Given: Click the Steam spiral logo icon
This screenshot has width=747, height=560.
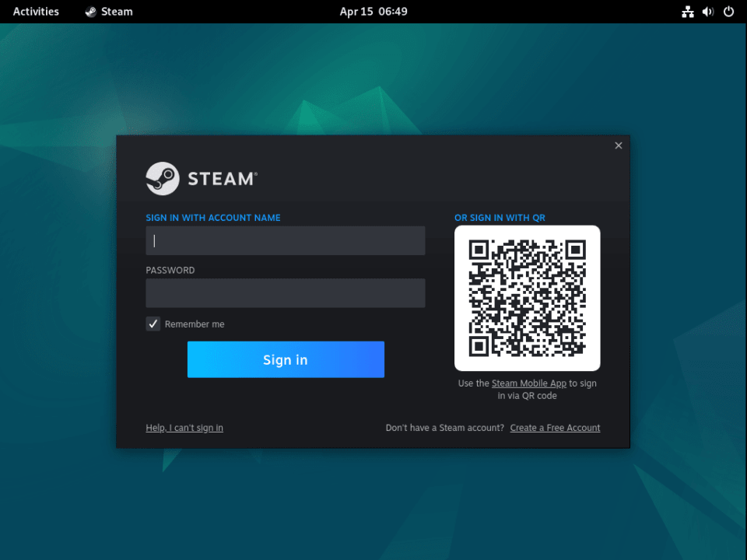Looking at the screenshot, I should click(163, 178).
